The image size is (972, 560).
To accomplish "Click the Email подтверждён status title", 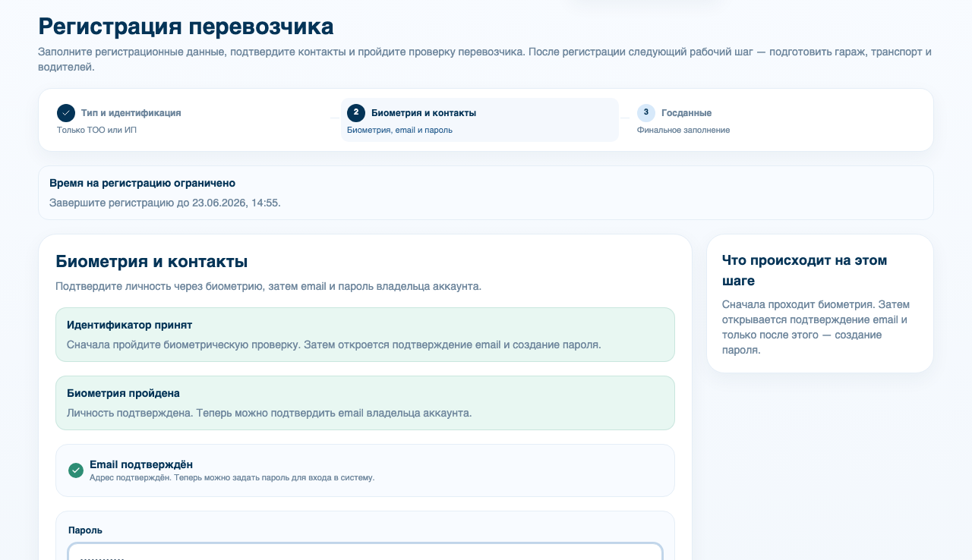I will click(141, 464).
